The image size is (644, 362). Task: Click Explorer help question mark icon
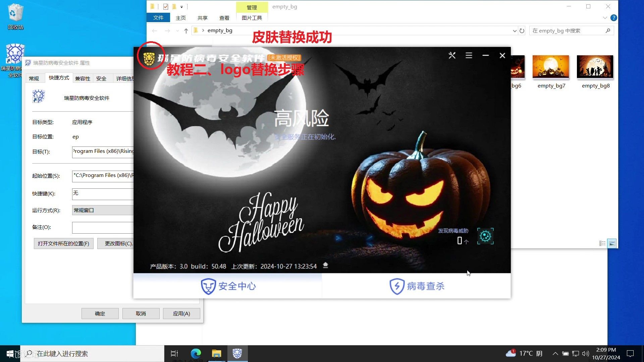point(614,18)
